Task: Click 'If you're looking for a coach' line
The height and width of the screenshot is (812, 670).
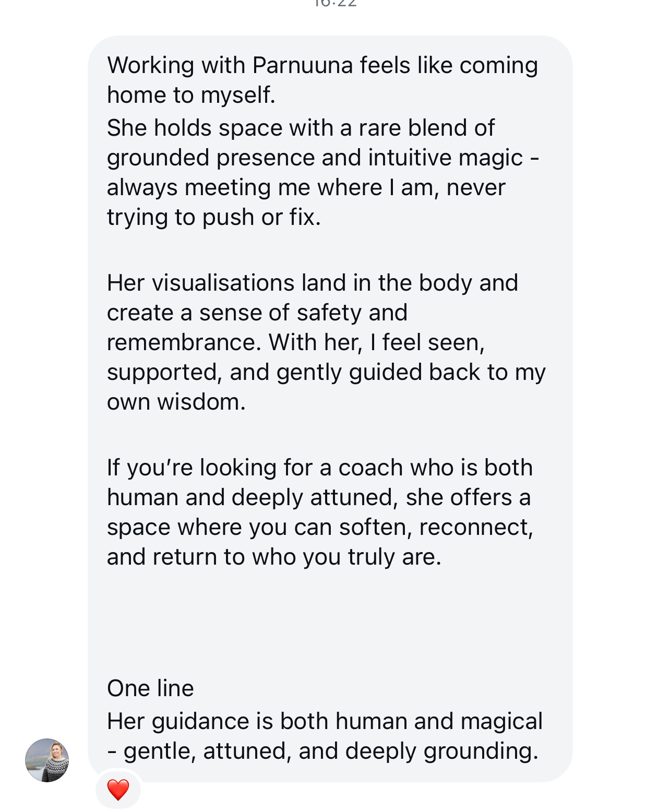Action: coord(320,468)
